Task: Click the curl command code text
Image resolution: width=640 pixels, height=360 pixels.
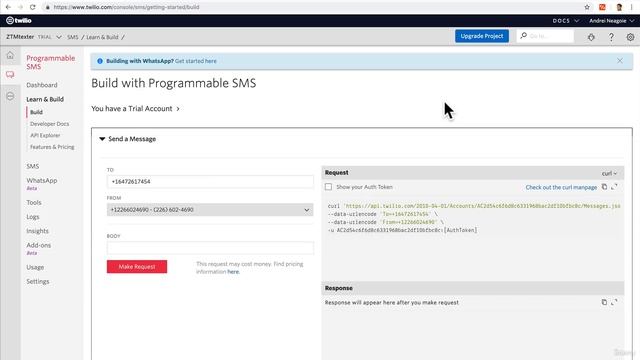Action: [473, 218]
